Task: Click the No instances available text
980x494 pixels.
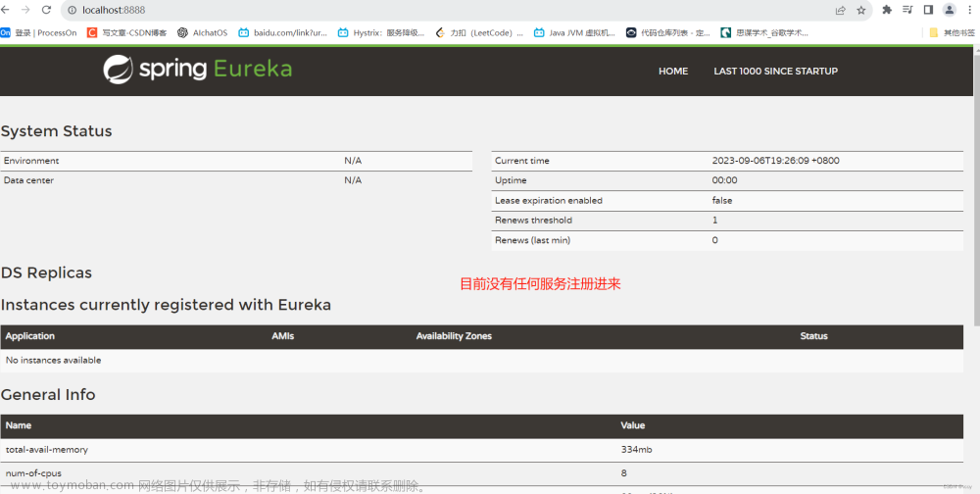Action: pos(53,360)
